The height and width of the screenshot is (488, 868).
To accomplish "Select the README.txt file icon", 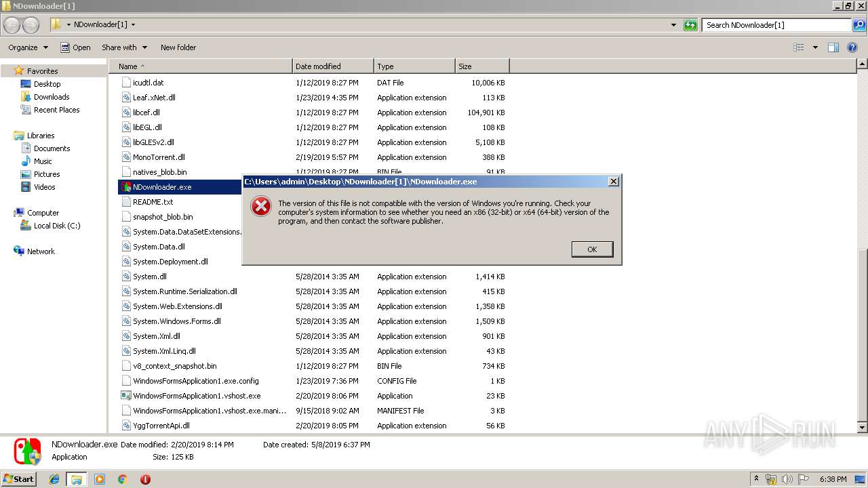I will click(x=126, y=202).
